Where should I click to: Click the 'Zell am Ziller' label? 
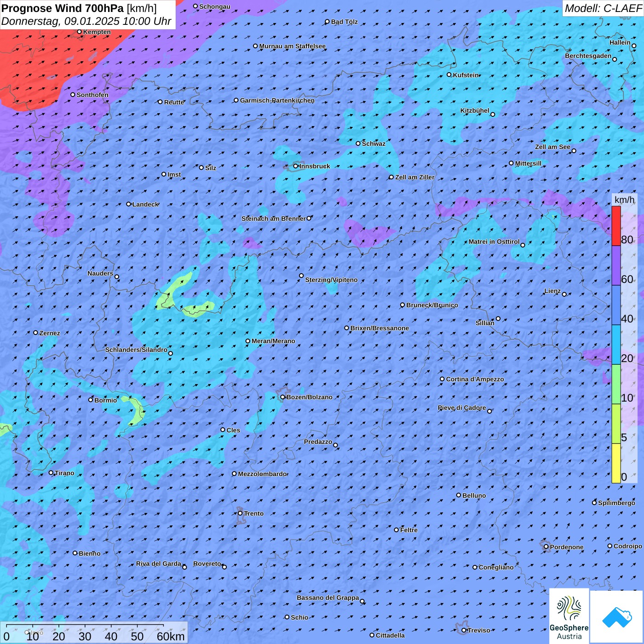(x=415, y=177)
